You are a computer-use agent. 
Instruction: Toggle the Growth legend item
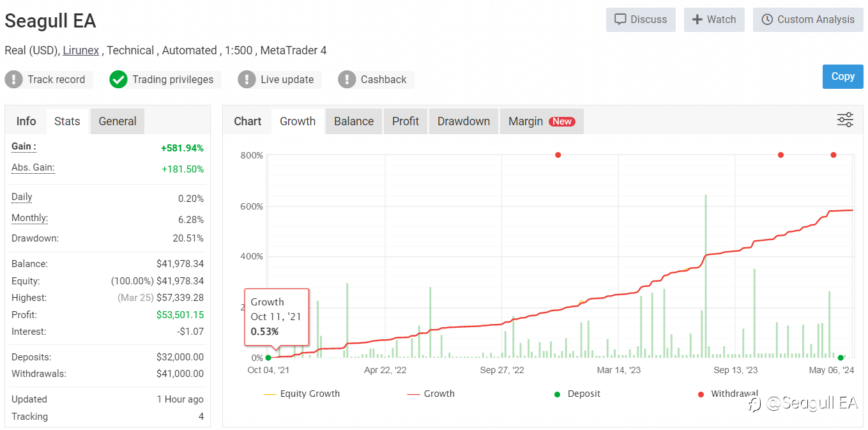430,394
